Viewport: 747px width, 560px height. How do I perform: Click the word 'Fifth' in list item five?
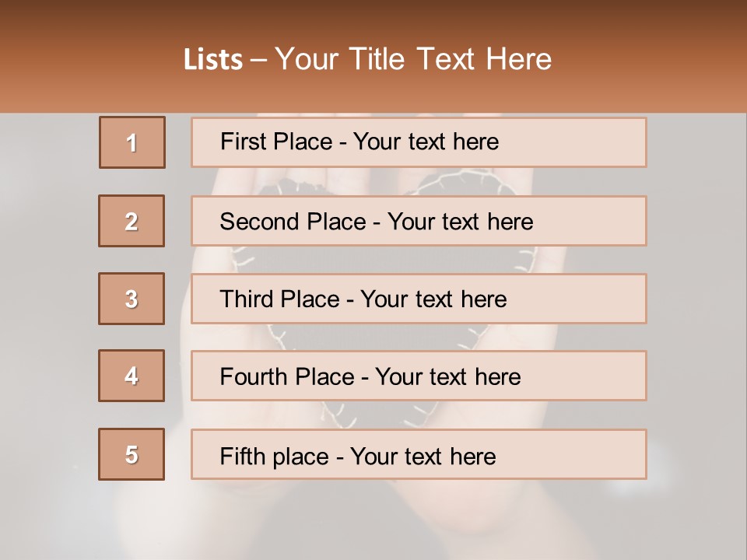coord(242,456)
